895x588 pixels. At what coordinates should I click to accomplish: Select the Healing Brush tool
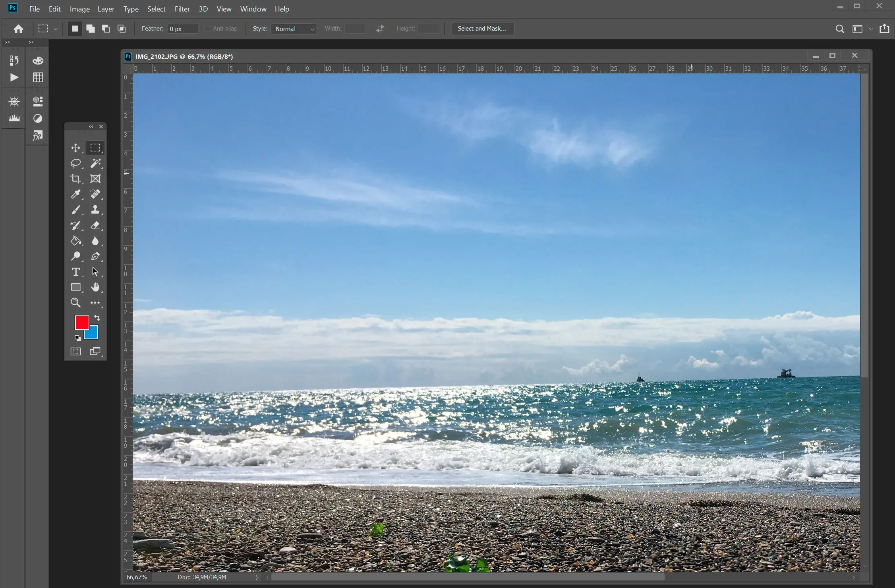pos(95,193)
